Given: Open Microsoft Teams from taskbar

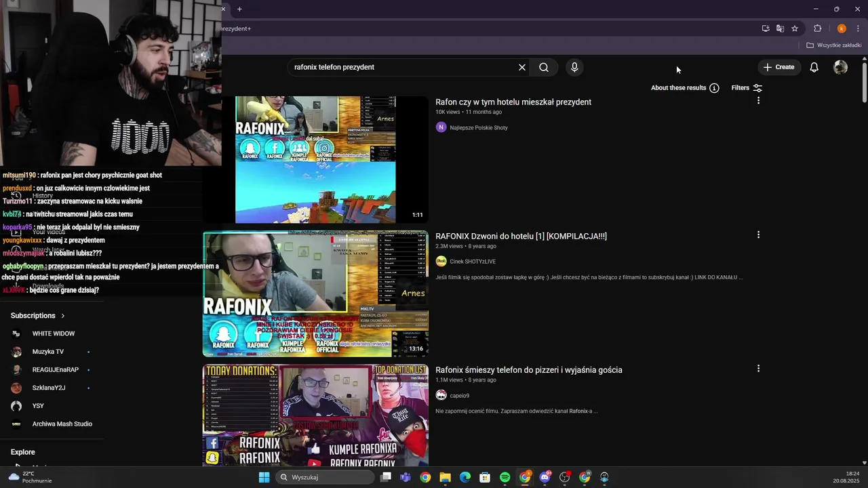Looking at the screenshot, I should (x=406, y=477).
